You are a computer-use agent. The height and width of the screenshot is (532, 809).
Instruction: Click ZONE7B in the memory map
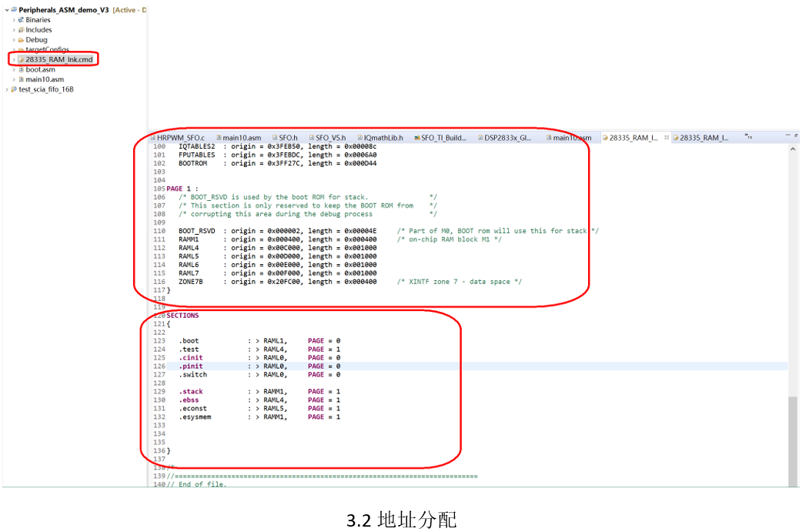(x=191, y=282)
